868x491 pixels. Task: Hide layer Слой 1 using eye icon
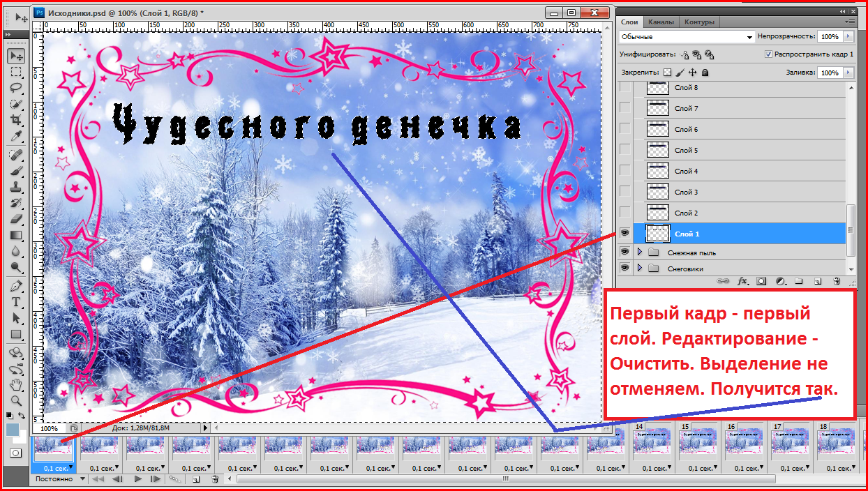pos(625,233)
